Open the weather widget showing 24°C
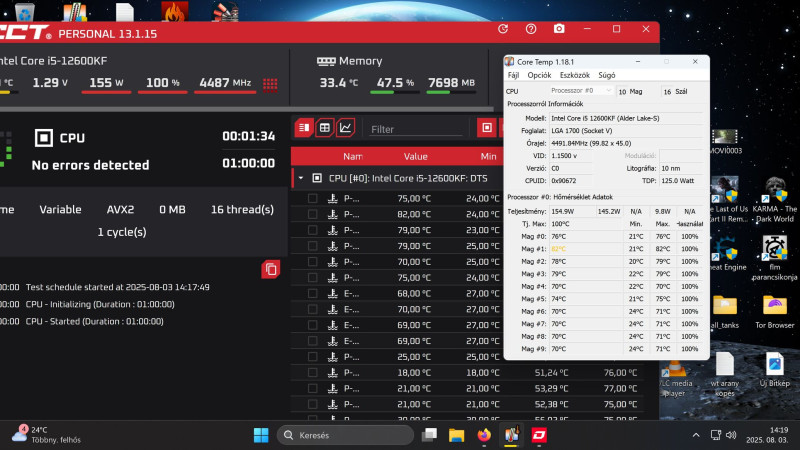 tap(46, 435)
